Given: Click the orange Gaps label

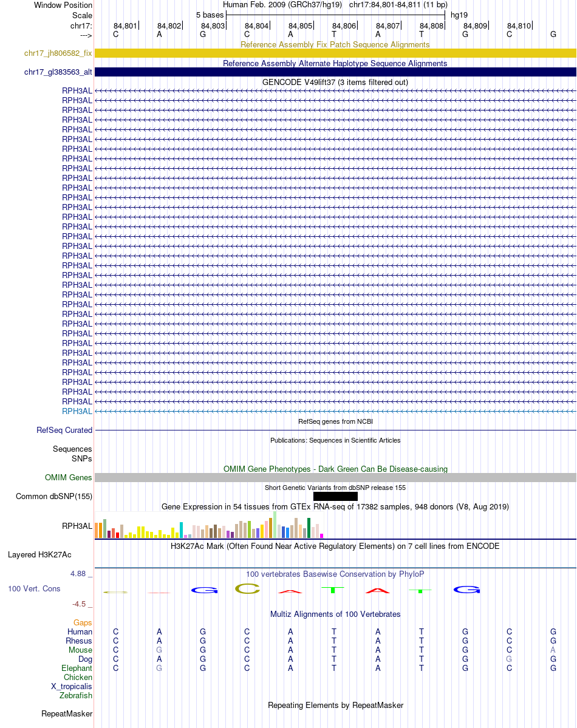Looking at the screenshot, I should pos(83,622).
